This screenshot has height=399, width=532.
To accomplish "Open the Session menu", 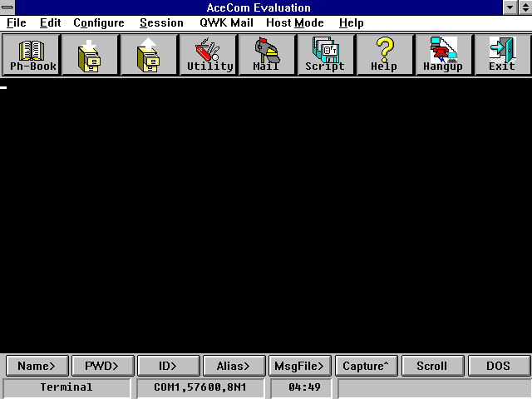I will coord(161,22).
